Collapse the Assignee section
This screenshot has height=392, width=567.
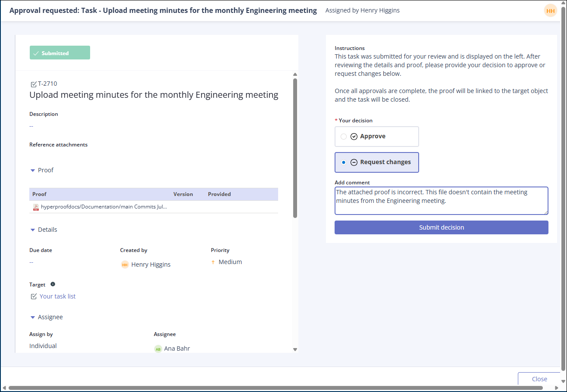(x=33, y=317)
